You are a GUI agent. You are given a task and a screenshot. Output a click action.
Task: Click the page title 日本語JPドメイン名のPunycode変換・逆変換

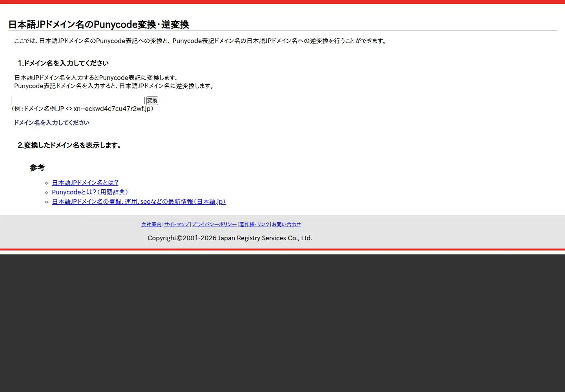[x=99, y=25]
